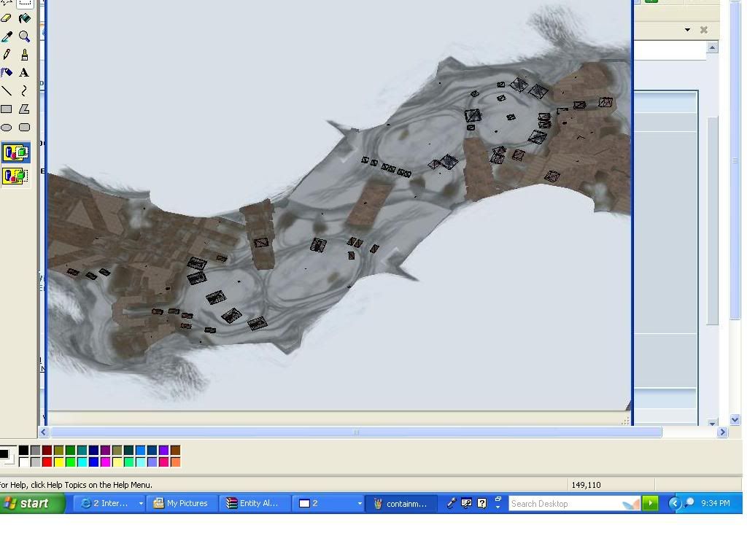Image resolution: width=747 pixels, height=560 pixels.
Task: Click the background pane's scroll up arrow
Action: [x=713, y=47]
